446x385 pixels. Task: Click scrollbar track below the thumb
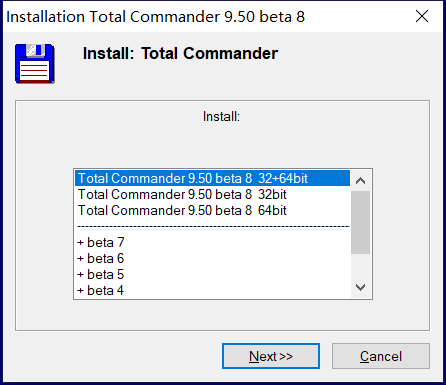pos(360,266)
